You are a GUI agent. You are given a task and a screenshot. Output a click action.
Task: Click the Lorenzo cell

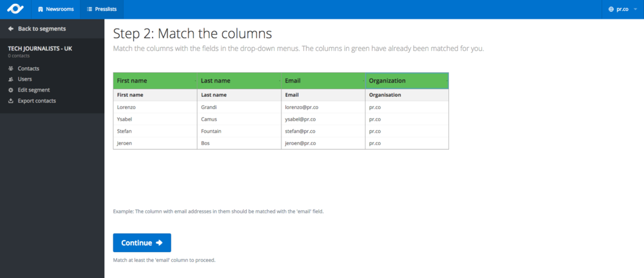[155, 107]
